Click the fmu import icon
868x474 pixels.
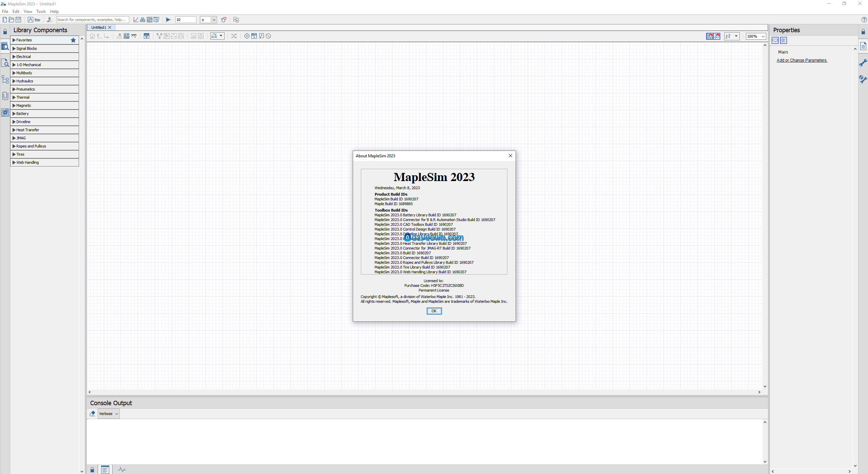pyautogui.click(x=38, y=20)
